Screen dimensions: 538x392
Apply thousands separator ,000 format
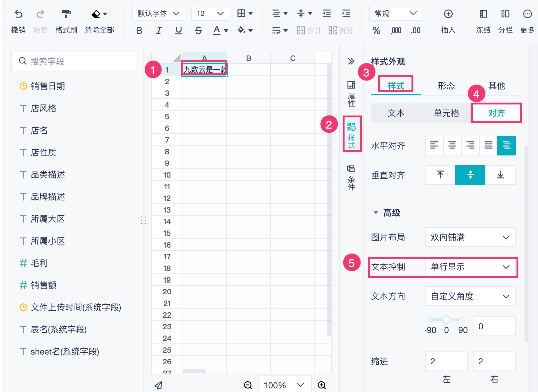pyautogui.click(x=396, y=30)
